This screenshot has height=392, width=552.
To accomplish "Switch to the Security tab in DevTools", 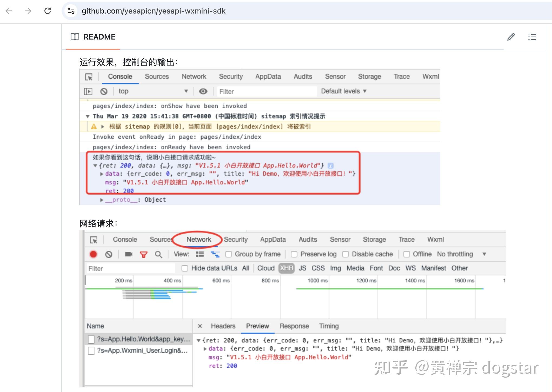I will coord(231,77).
